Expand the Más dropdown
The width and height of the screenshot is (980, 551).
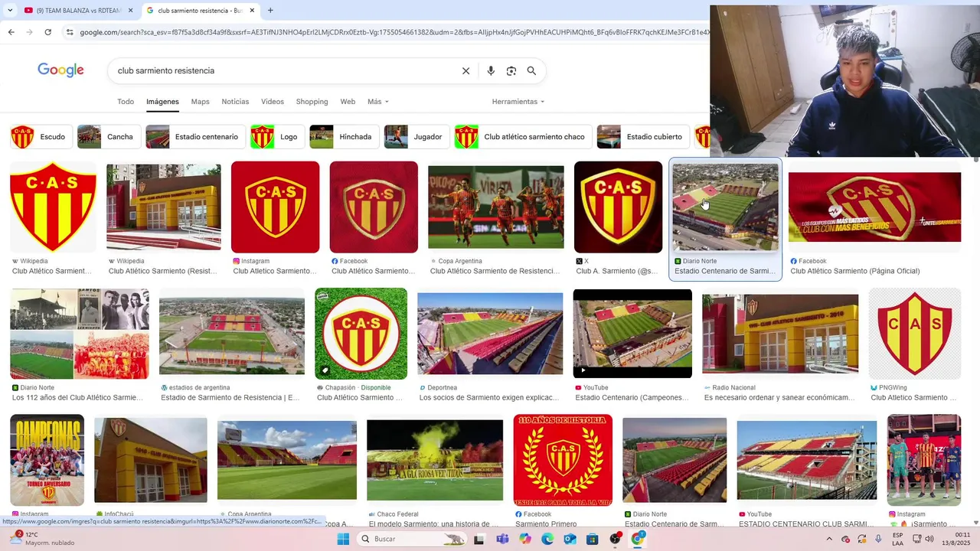[x=378, y=102]
